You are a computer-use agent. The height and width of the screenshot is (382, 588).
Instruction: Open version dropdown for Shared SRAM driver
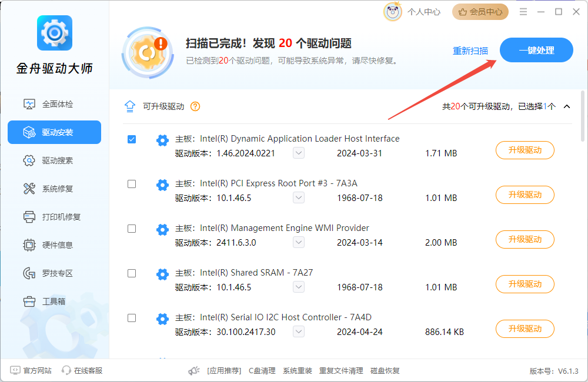299,287
